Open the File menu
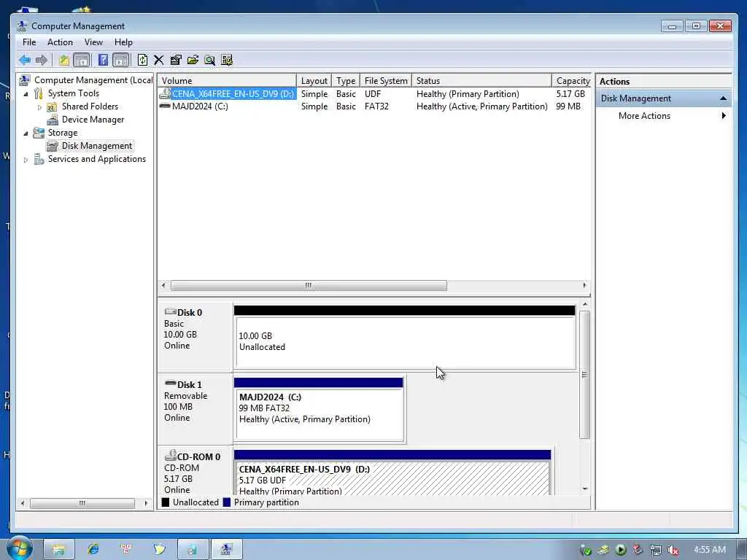This screenshot has height=560, width=747. [x=29, y=42]
